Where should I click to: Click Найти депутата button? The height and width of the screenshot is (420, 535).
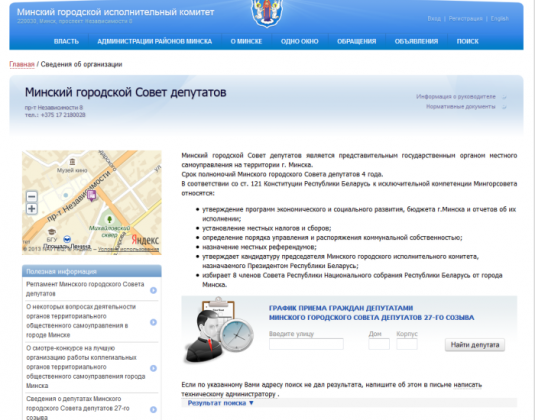click(475, 345)
